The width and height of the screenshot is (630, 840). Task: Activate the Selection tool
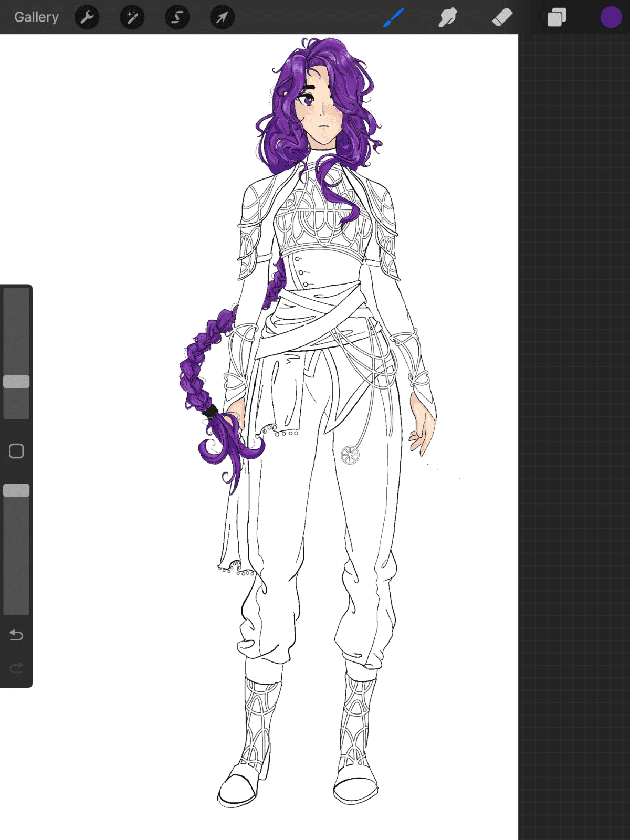click(x=177, y=17)
